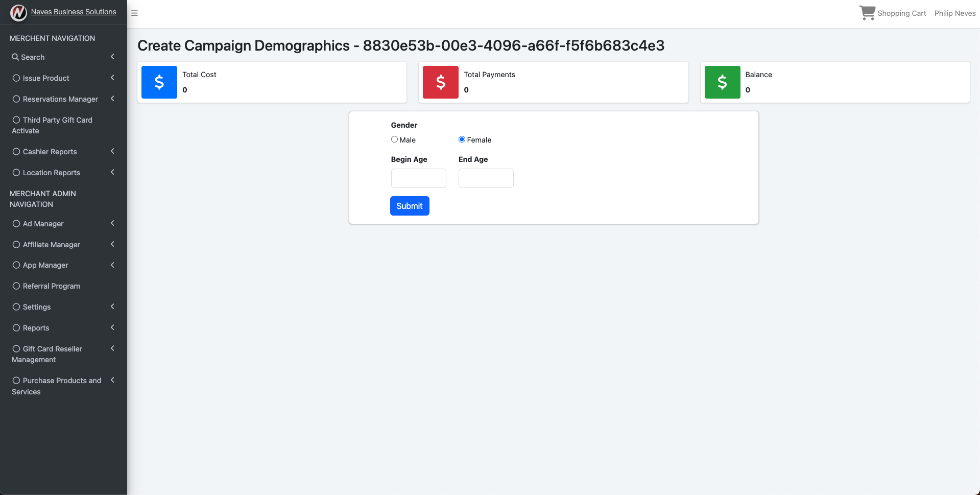Viewport: 980px width, 495px height.
Task: Open Reservations Manager menu item
Action: point(63,99)
